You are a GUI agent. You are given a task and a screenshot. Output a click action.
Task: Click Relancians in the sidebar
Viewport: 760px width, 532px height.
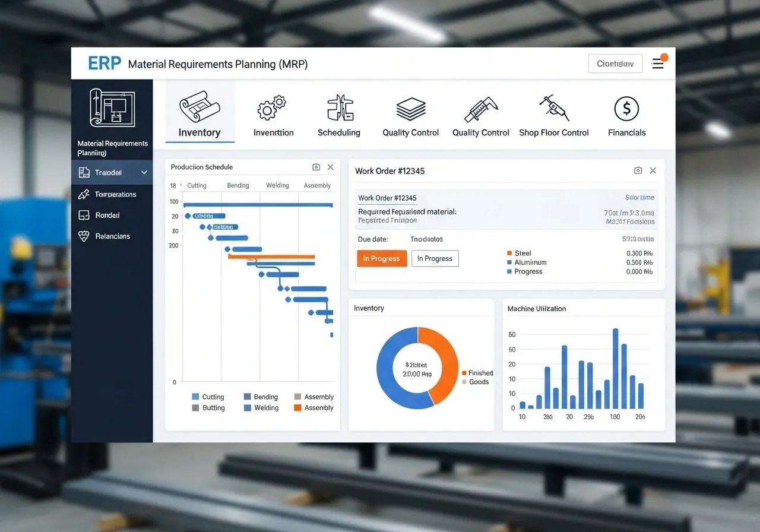coord(112,236)
